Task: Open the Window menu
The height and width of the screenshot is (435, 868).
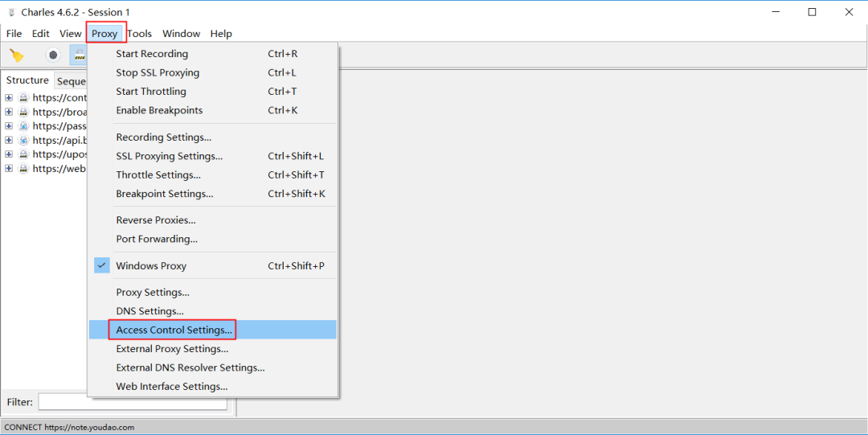Action: 181,34
